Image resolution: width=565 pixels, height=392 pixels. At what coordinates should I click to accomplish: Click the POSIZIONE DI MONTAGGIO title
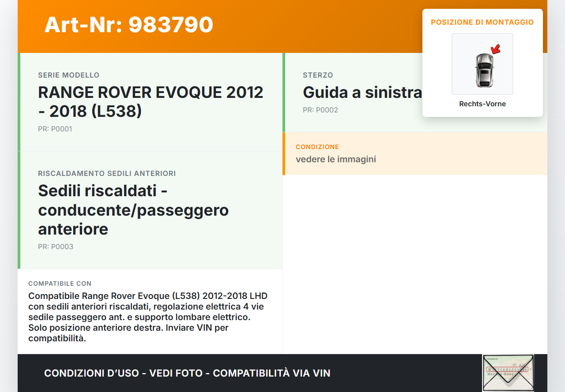click(482, 22)
